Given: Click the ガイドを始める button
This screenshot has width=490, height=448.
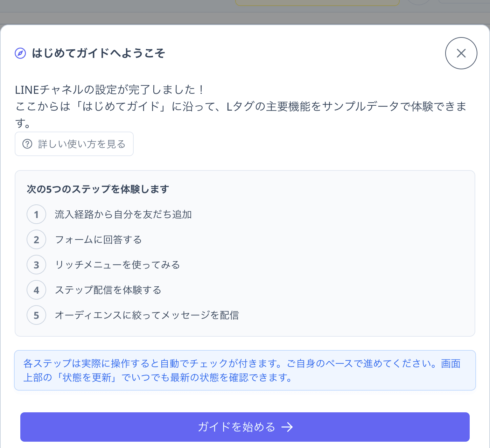Looking at the screenshot, I should 245,427.
